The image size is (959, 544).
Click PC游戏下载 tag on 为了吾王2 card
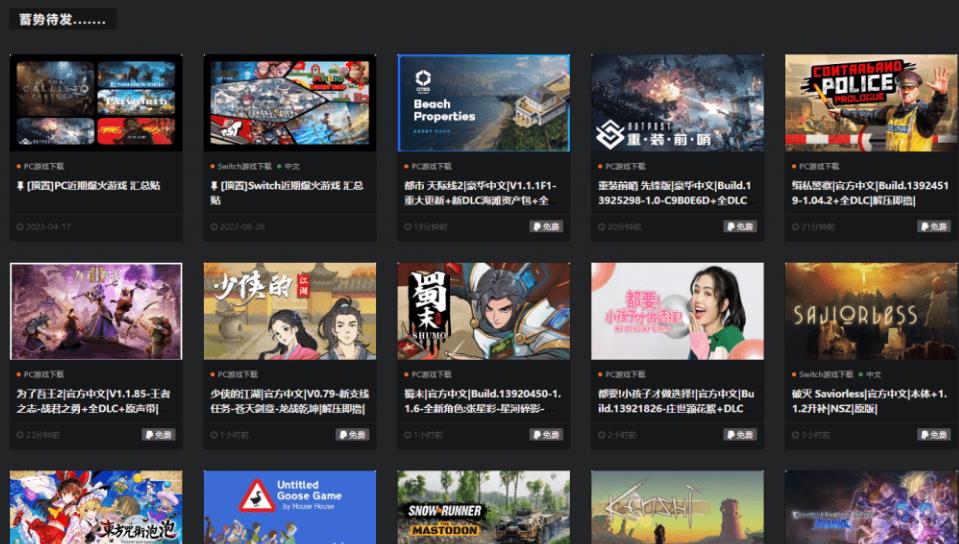tap(41, 374)
